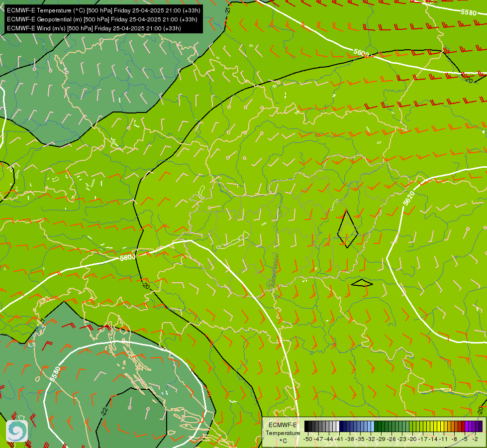This screenshot has width=487, height=448.
Task: Click the -44 value on the temperature legend
Action: [x=329, y=439]
